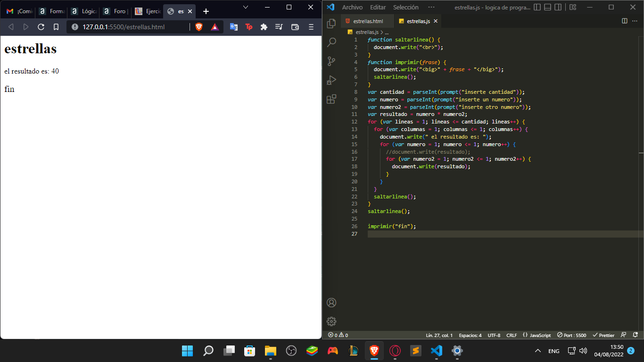644x362 pixels.
Task: Go back in Brave browser
Action: click(11, 27)
